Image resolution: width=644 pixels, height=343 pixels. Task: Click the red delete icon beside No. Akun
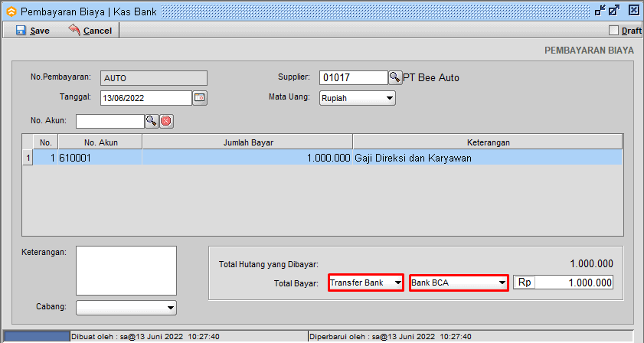[166, 121]
